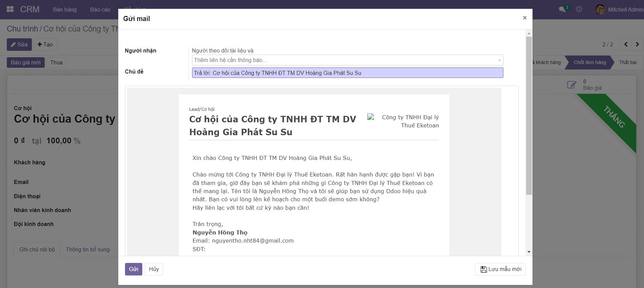Click the Chủ đề subject field
Screen dimensions: 644x288
[347, 73]
